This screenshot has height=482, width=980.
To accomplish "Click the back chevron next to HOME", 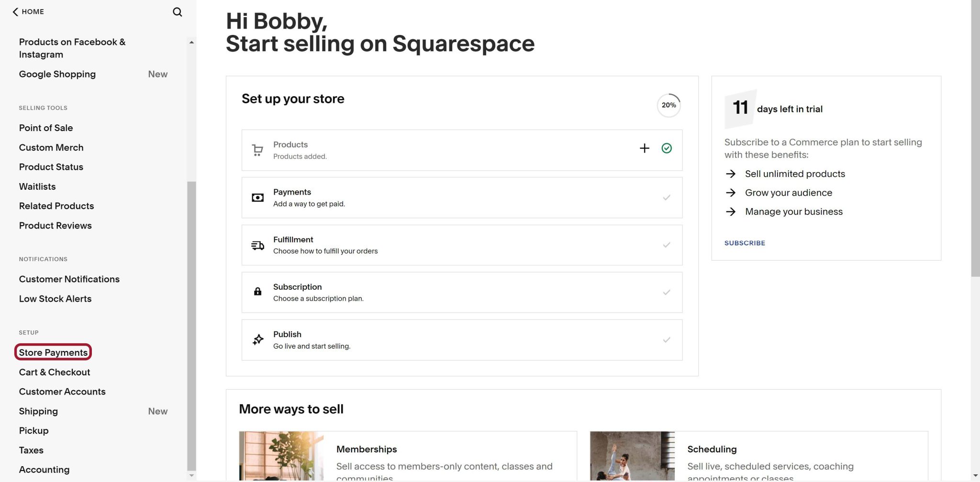I will (x=15, y=12).
